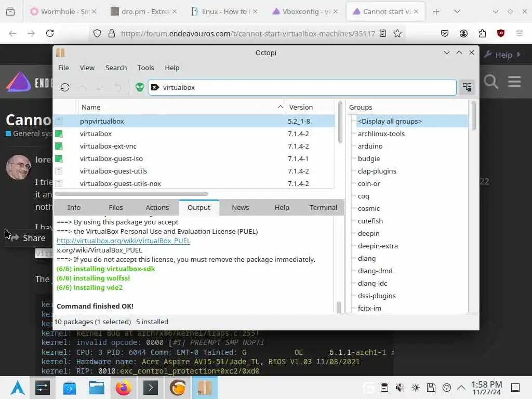
Task: Open Firefox reader view
Action: (383, 33)
